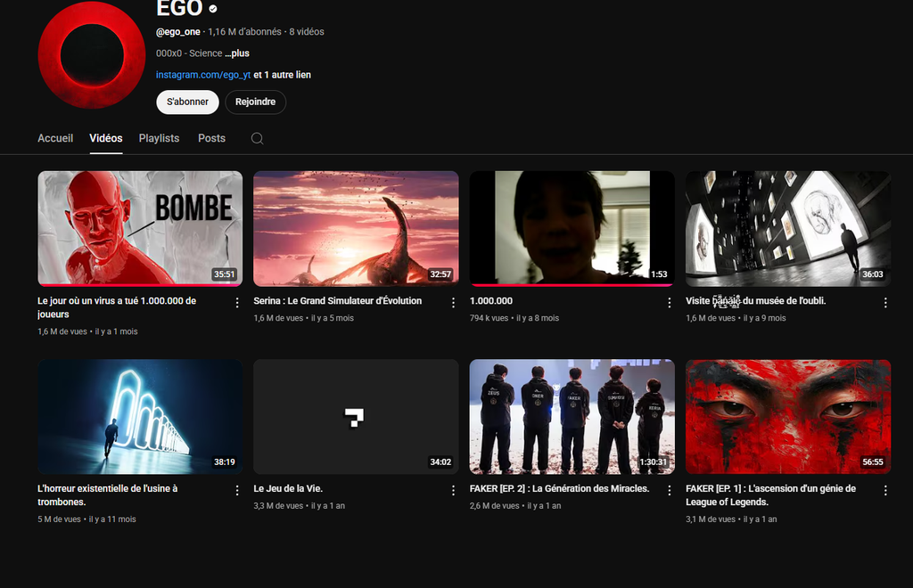This screenshot has height=588, width=913.
Task: Click '1,6 M de vues • il y a 5 mois'
Action: click(x=303, y=318)
